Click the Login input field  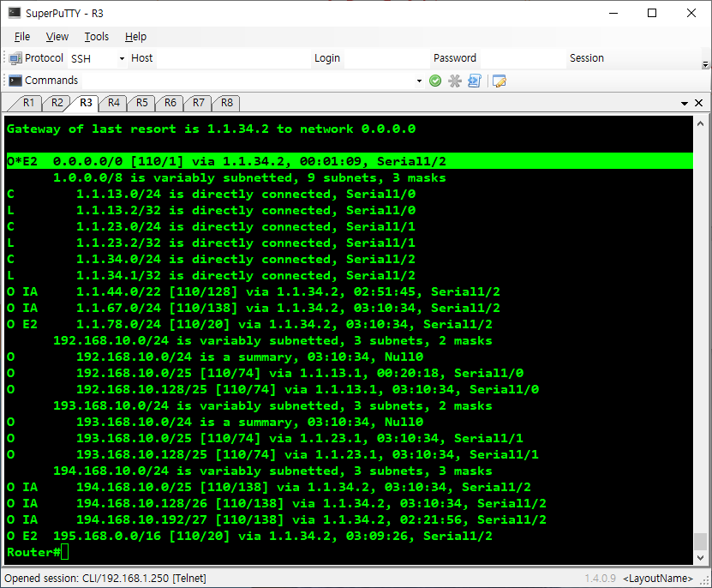387,58
